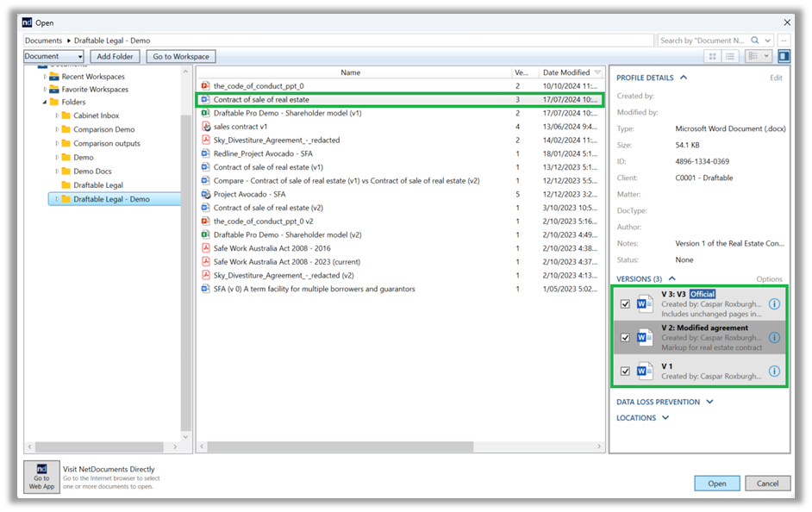Click the Go to Workspace button
Screen dimensions: 812x512
point(181,56)
